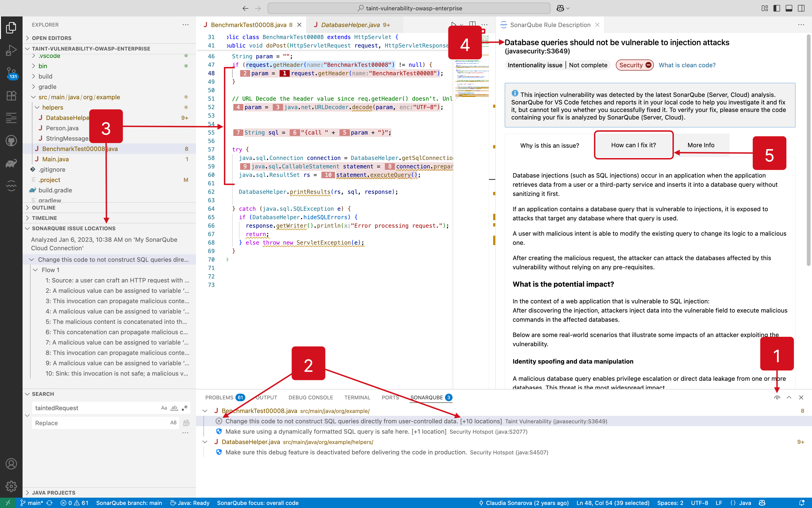The width and height of the screenshot is (812, 508).
Task: Open remote window icon in status bar
Action: [x=8, y=503]
